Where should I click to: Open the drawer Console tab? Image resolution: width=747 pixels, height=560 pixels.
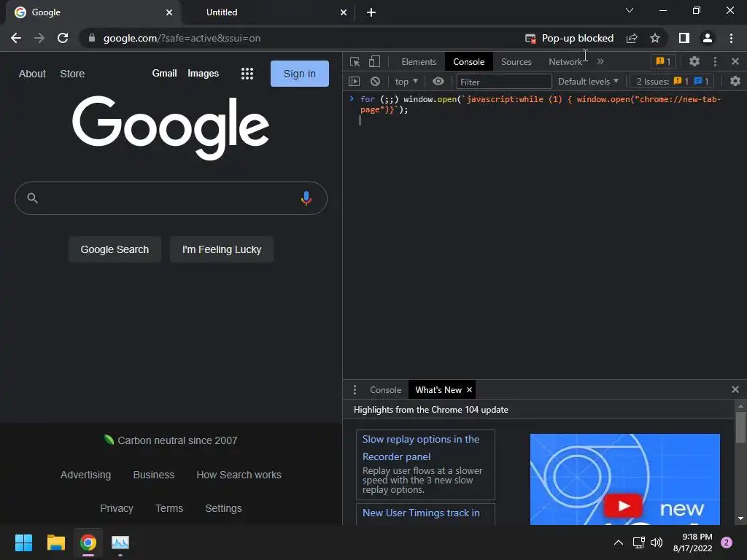pyautogui.click(x=385, y=390)
